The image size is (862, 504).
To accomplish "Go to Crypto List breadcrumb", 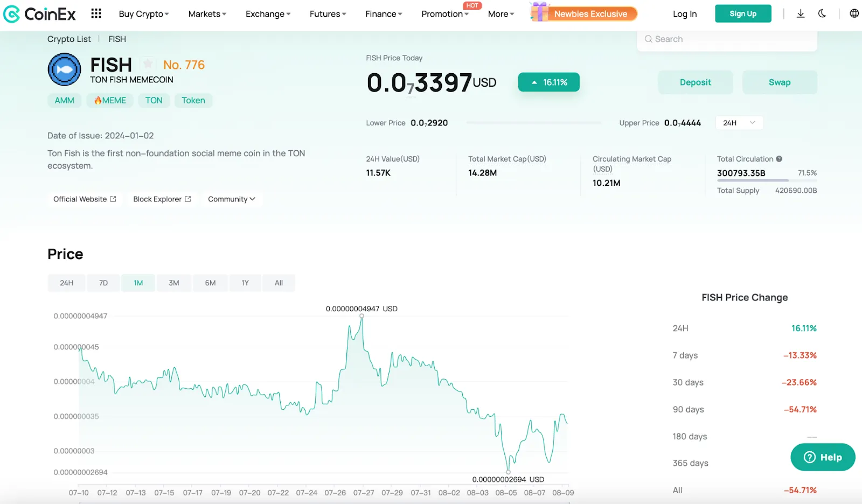I will [x=69, y=39].
